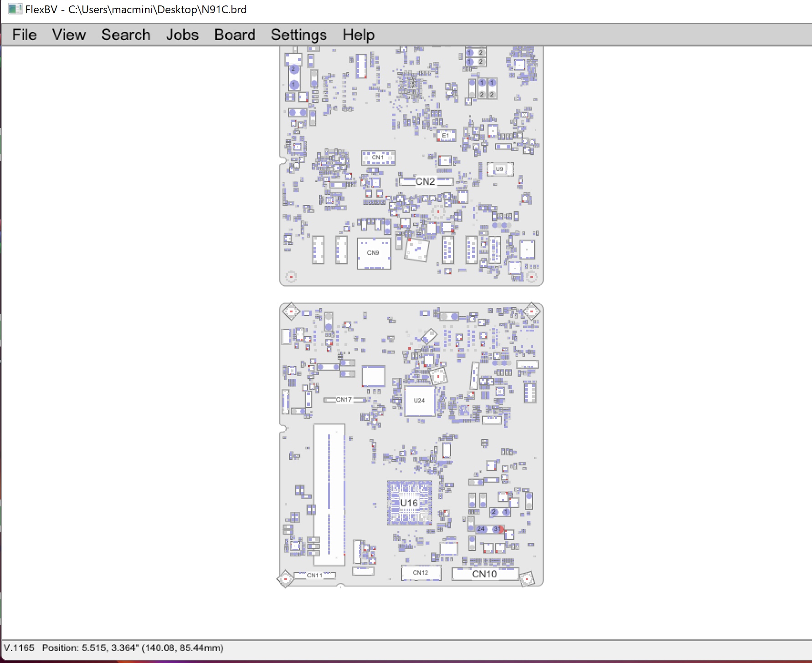The width and height of the screenshot is (812, 663).
Task: Select connector CN12
Action: click(x=421, y=573)
